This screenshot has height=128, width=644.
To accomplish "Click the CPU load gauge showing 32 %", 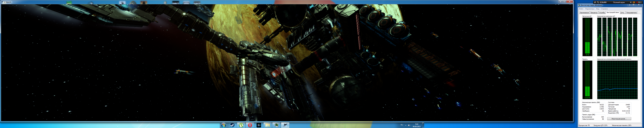I will [x=587, y=37].
